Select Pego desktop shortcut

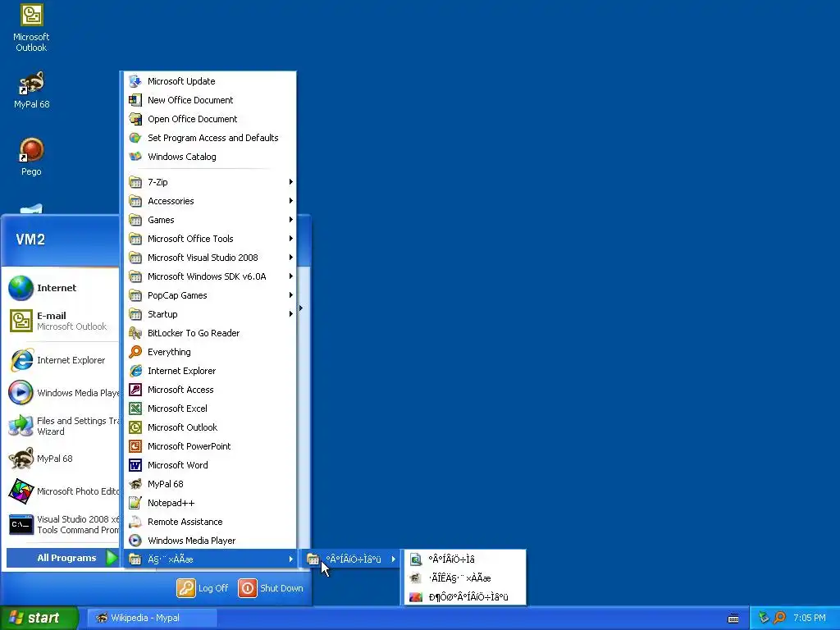[31, 157]
